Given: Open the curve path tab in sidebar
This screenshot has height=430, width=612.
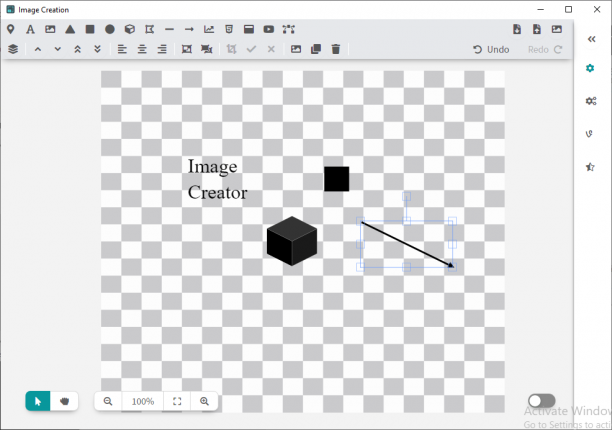Looking at the screenshot, I should pos(590,134).
